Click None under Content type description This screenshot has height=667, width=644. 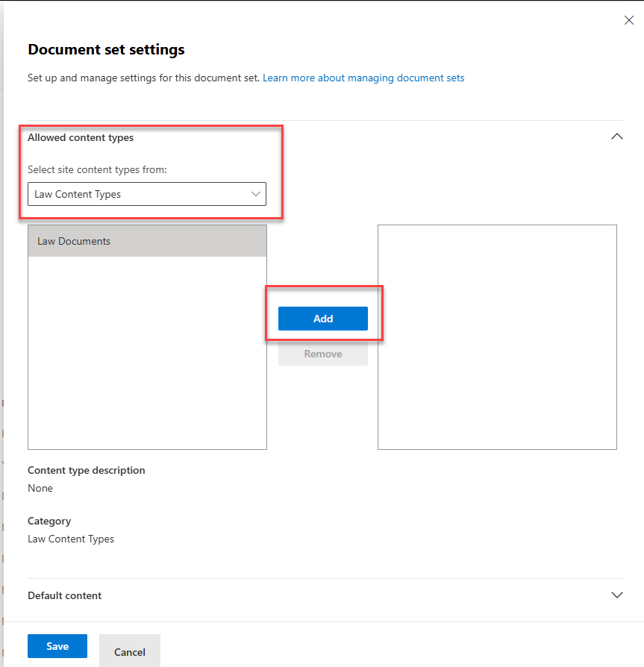point(40,488)
